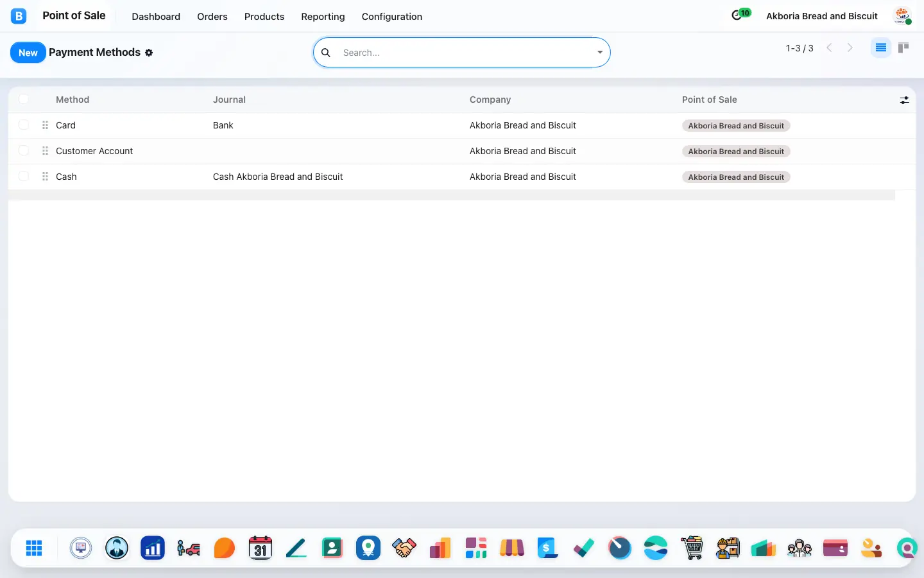Expand the search options dropdown arrow
The image size is (924, 578).
[600, 53]
